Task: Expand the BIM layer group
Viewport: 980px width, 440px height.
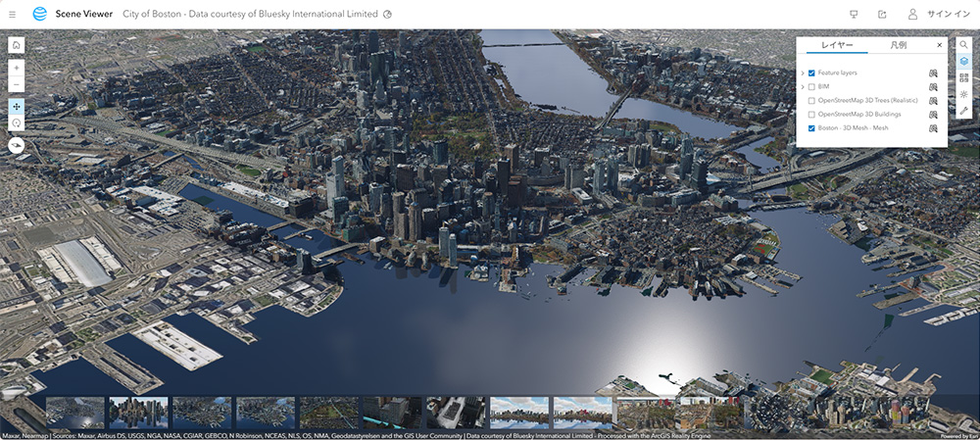Action: pyautogui.click(x=802, y=87)
